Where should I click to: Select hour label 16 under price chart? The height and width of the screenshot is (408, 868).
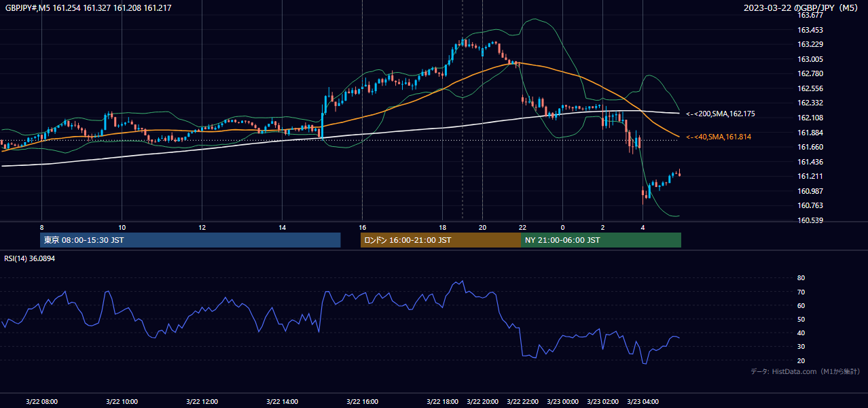click(362, 227)
